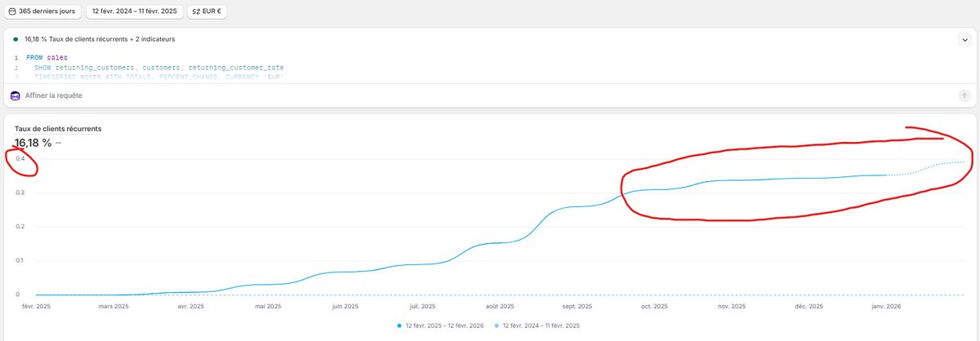980x341 pixels.
Task: Click the janv. 2026 x-axis label
Action: point(885,307)
